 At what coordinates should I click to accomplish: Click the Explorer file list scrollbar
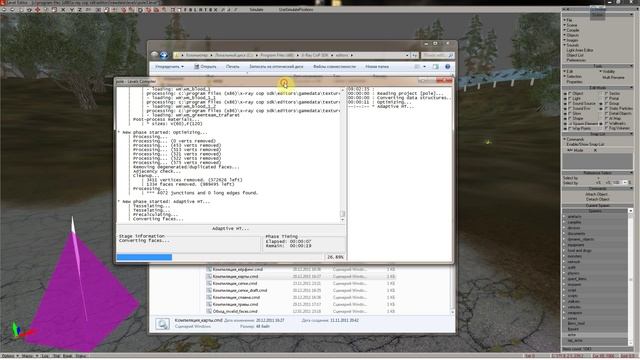point(452,289)
